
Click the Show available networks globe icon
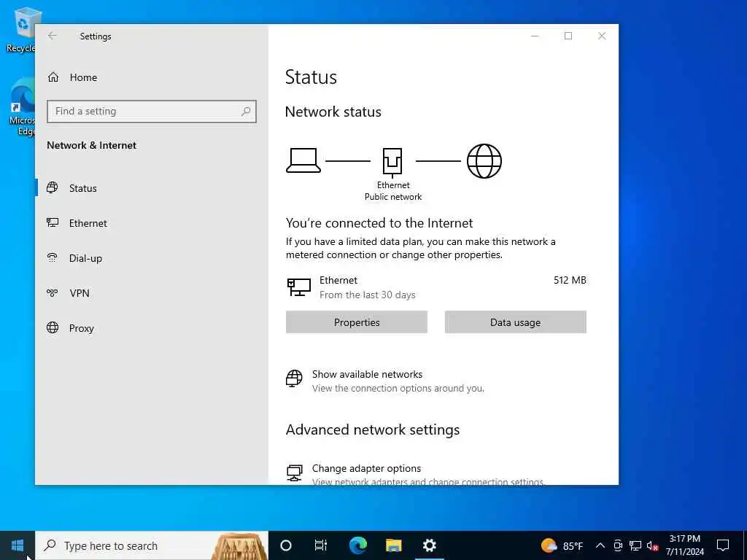(294, 379)
